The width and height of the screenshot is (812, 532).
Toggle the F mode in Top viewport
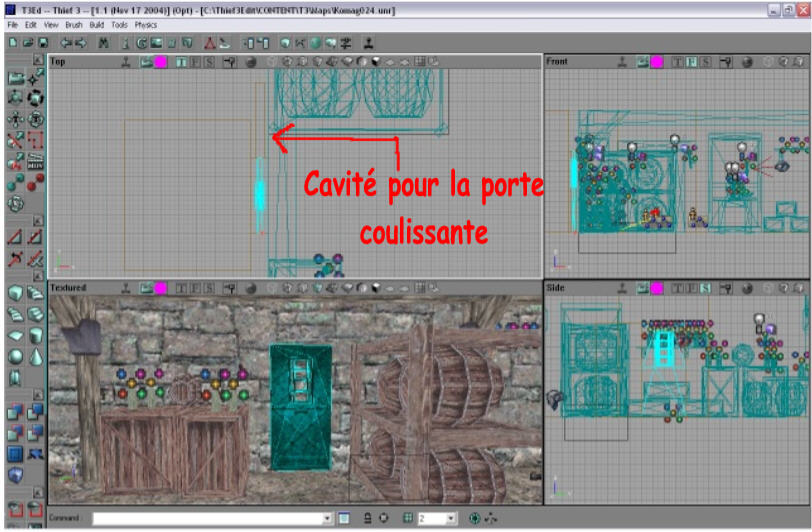click(195, 62)
